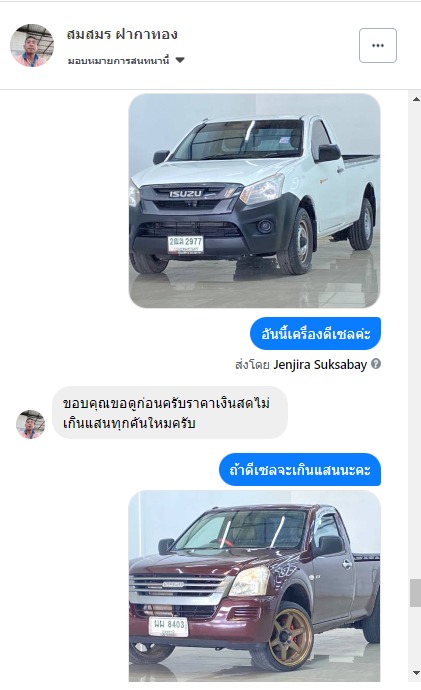Select the blue diesel engine message bubble

pos(315,334)
